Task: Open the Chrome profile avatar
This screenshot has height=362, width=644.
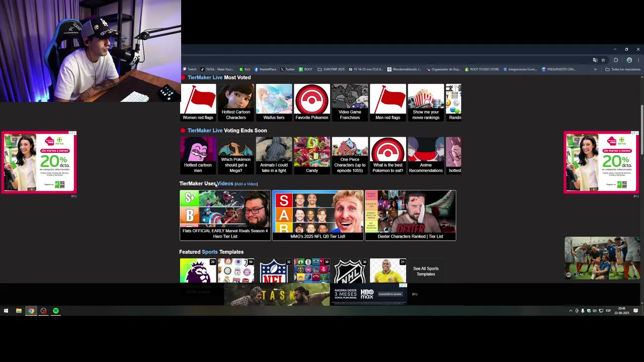Action: [629, 60]
